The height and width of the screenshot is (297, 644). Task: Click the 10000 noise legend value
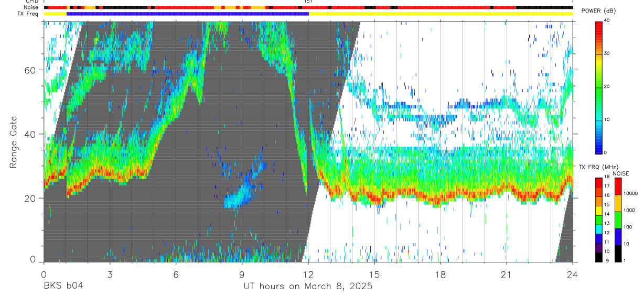pyautogui.click(x=631, y=193)
